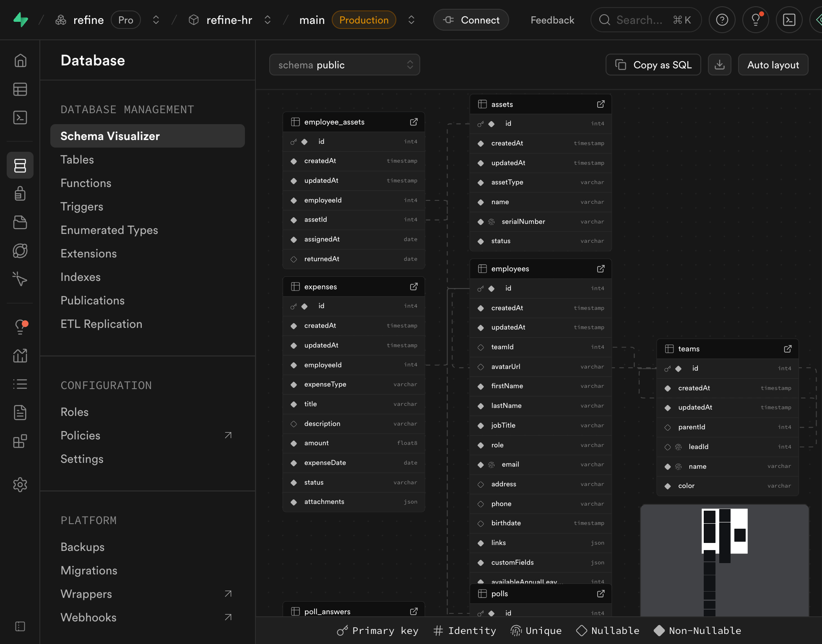Expand the branch selector next to Production

[411, 20]
